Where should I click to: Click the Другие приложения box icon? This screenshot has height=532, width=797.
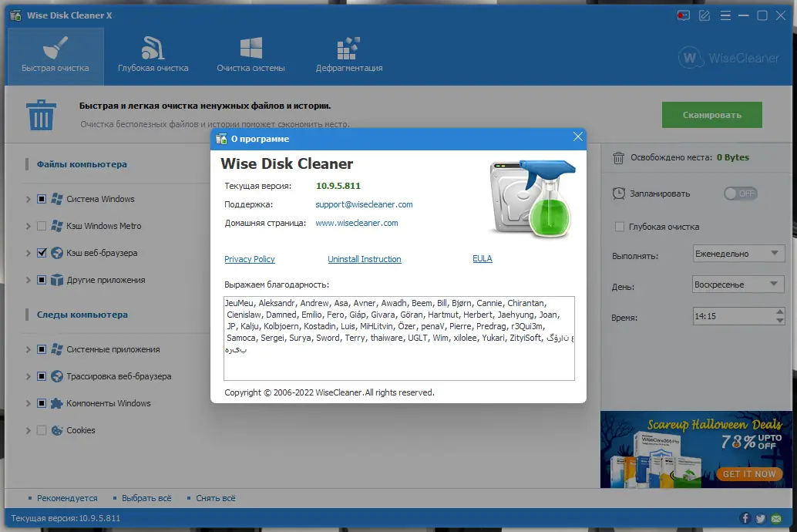pos(57,280)
